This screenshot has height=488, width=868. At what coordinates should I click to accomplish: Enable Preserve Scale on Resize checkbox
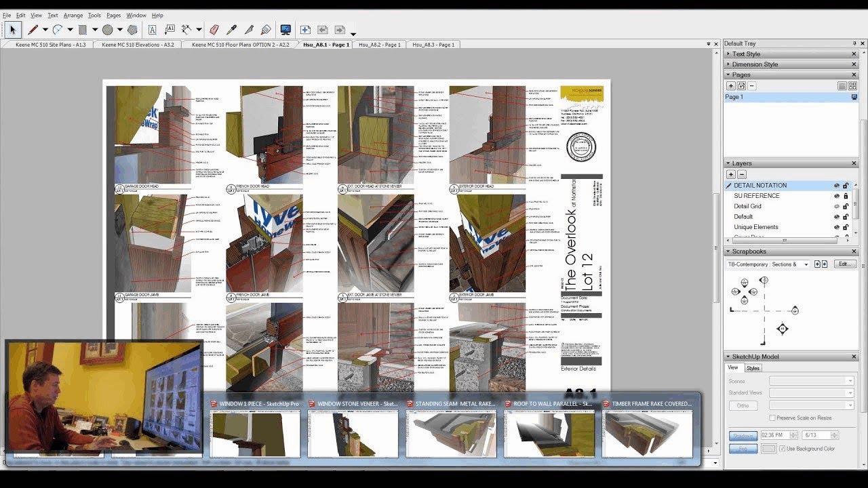pyautogui.click(x=772, y=418)
